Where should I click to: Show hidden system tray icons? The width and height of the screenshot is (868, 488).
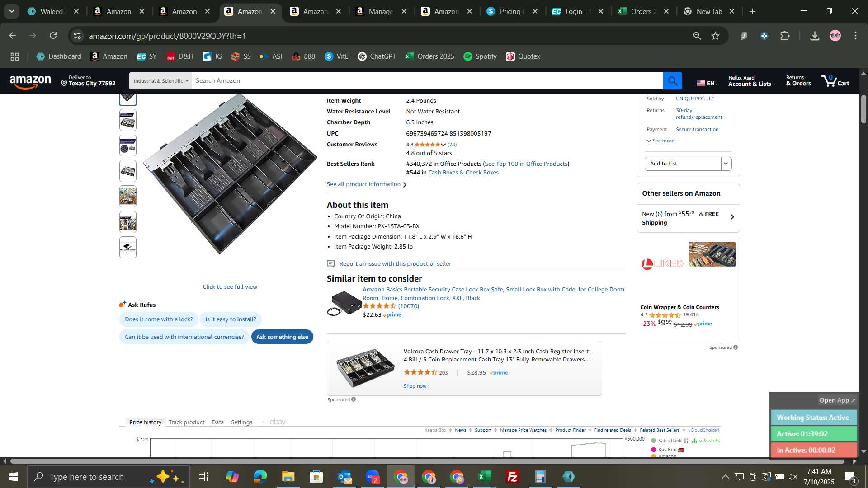coord(725,477)
